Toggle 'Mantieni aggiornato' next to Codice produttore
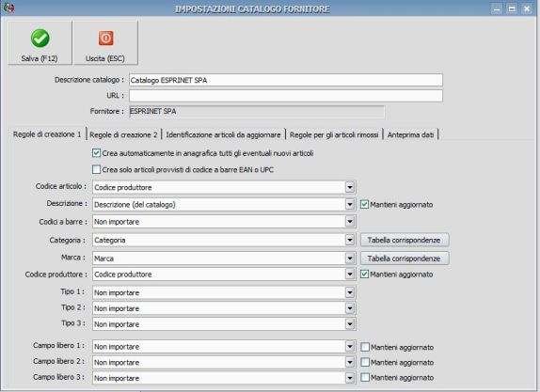 click(x=364, y=274)
